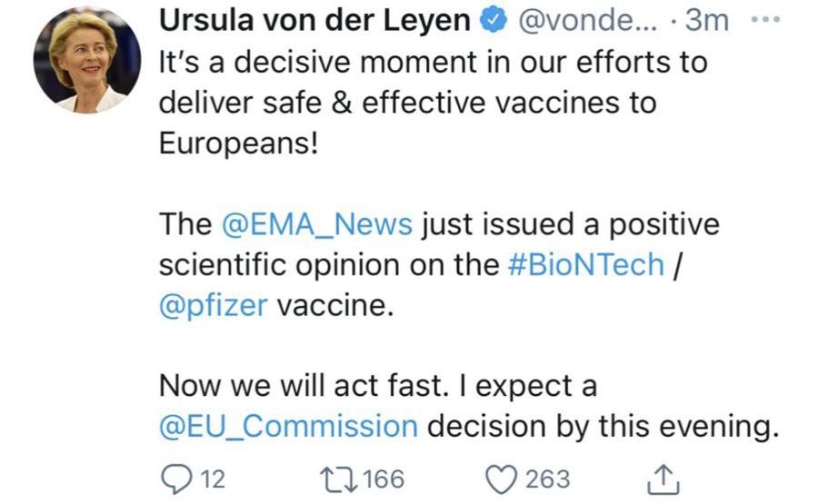
Task: Open the @EU_Commission mention
Action: [x=288, y=427]
